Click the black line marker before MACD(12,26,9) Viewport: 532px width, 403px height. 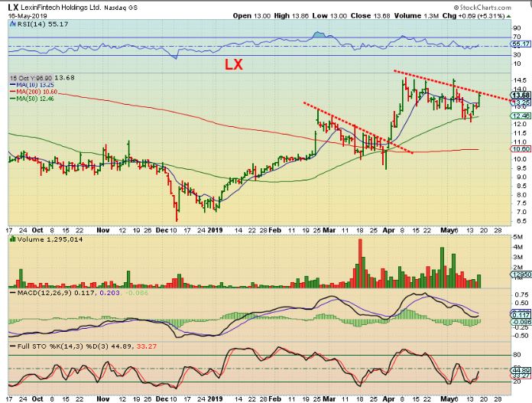(13, 292)
